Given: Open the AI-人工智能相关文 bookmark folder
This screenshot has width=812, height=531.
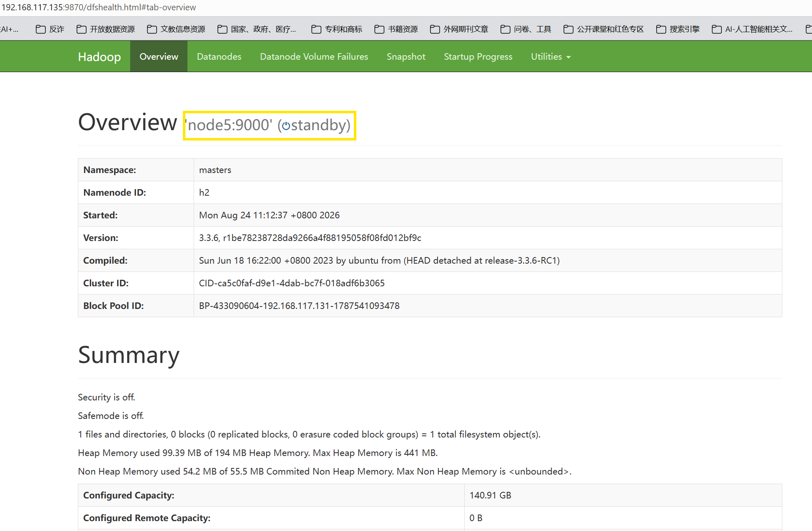Looking at the screenshot, I should pos(752,29).
